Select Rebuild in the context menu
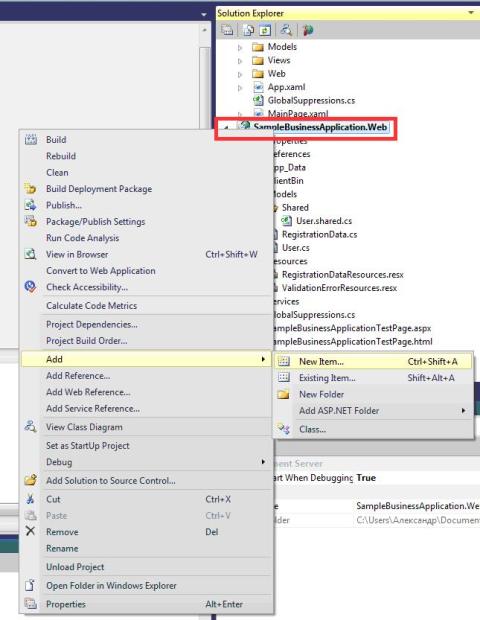 click(x=61, y=156)
